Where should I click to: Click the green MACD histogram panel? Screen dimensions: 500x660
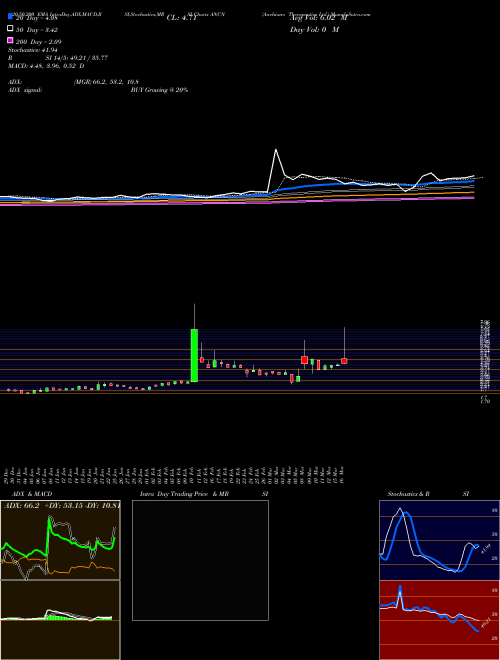coord(60,620)
